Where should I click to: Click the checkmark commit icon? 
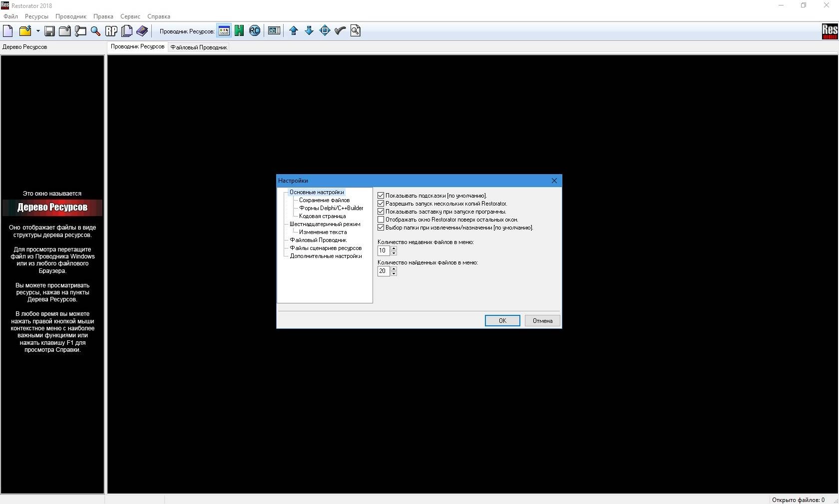340,31
